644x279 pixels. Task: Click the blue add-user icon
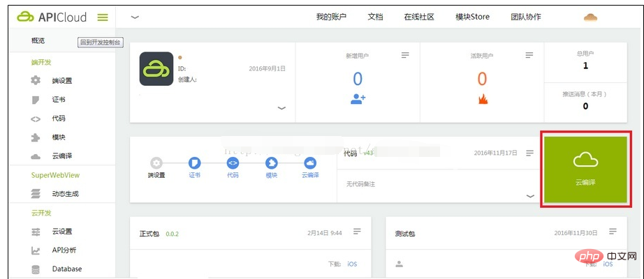[x=358, y=99]
